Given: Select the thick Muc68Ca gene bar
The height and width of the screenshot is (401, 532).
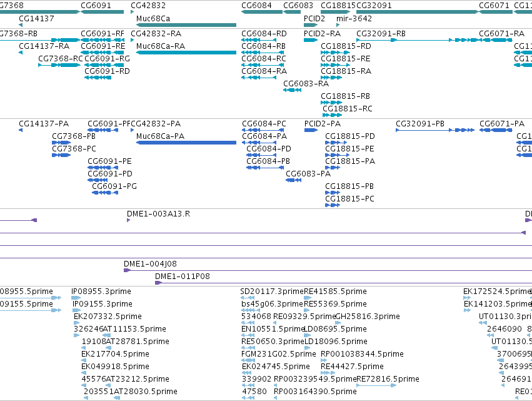Looking at the screenshot, I should click(186, 25).
